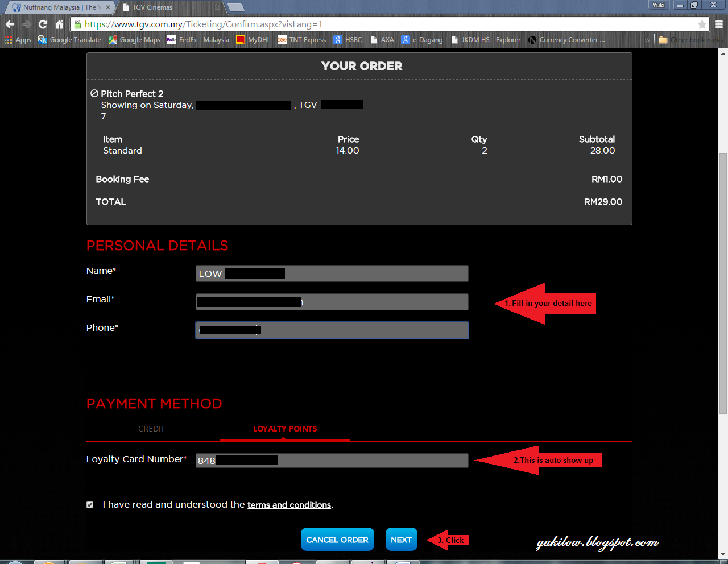Open Google Translate bookmark
Screen dimensions: 728x564
(x=69, y=40)
